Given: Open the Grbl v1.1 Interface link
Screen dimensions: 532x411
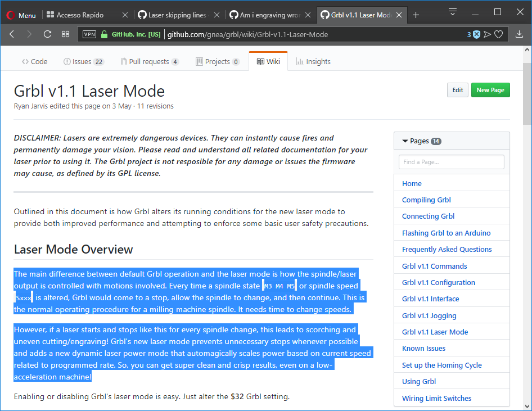Looking at the screenshot, I should pos(431,299).
